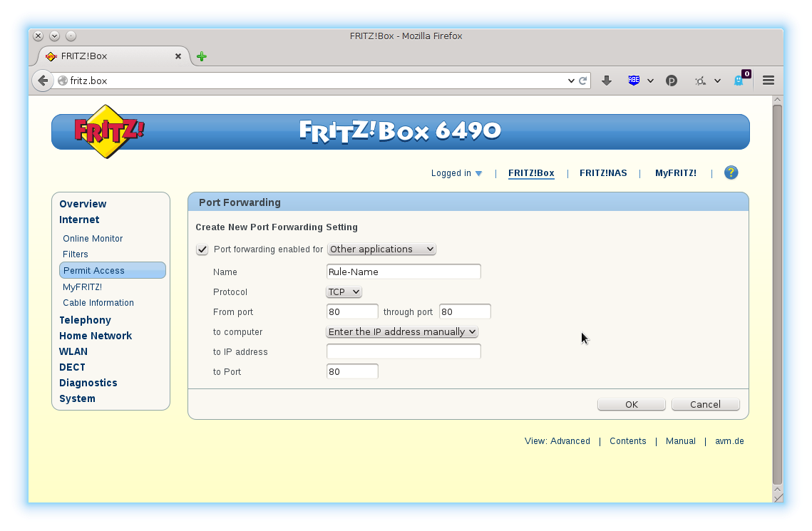The width and height of the screenshot is (812, 531).
Task: Open the Other applications dropdown
Action: click(381, 249)
